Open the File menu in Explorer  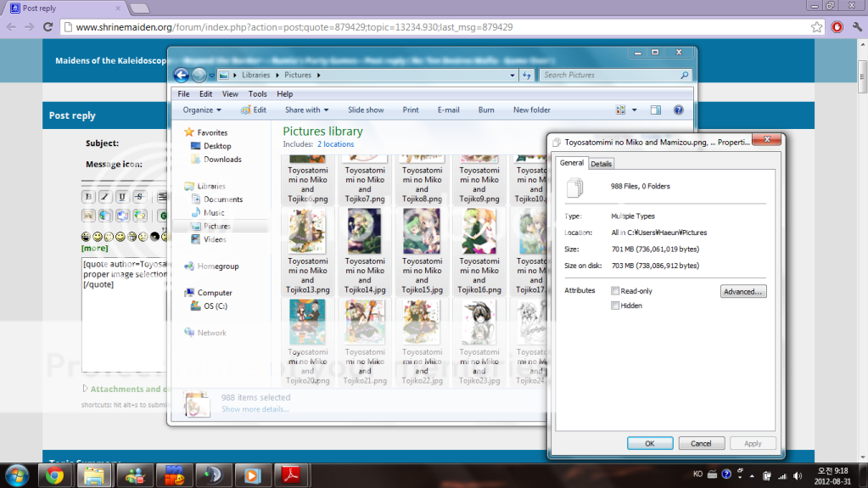183,93
